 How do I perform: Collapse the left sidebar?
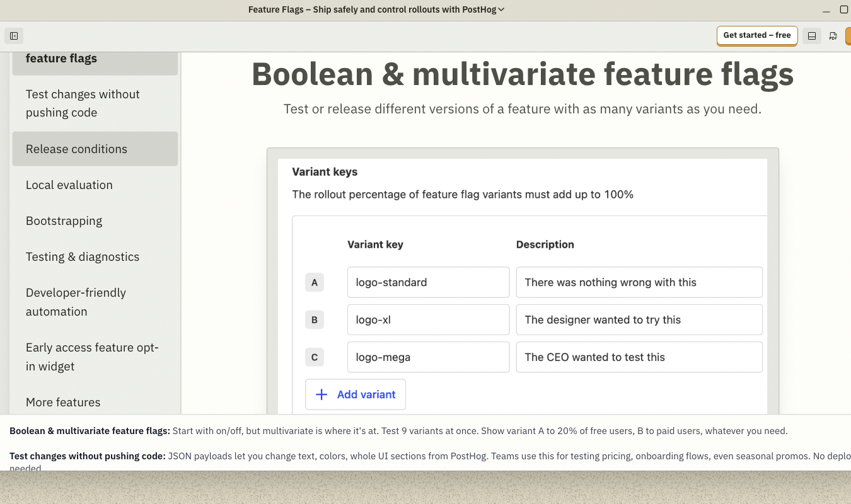[13, 36]
